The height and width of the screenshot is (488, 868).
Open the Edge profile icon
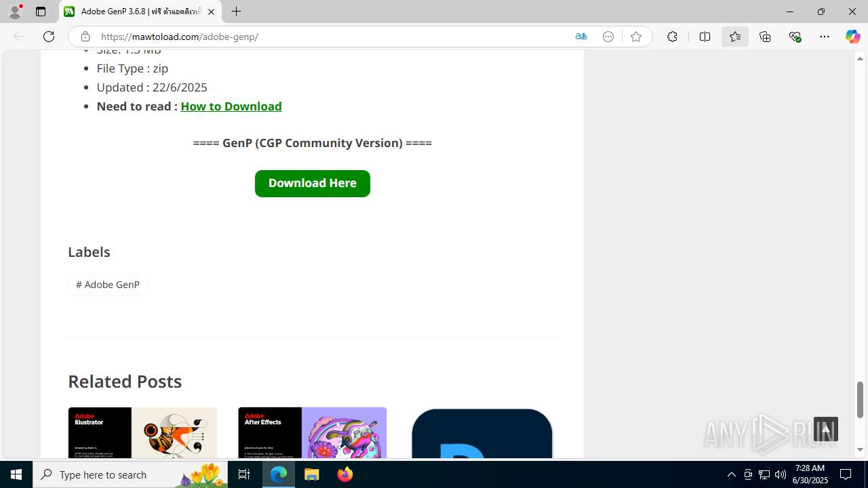tap(15, 12)
